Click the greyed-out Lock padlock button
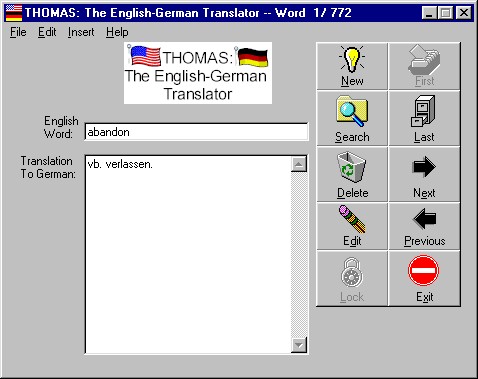The image size is (478, 379). [x=352, y=278]
